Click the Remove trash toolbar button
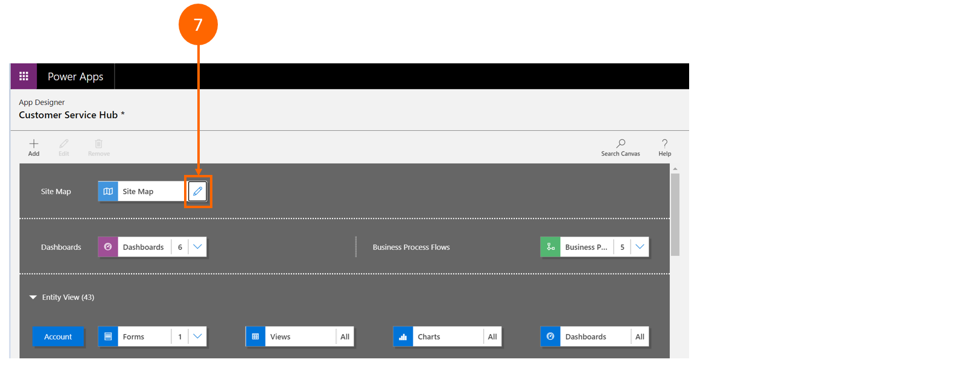The height and width of the screenshot is (368, 980). (99, 147)
